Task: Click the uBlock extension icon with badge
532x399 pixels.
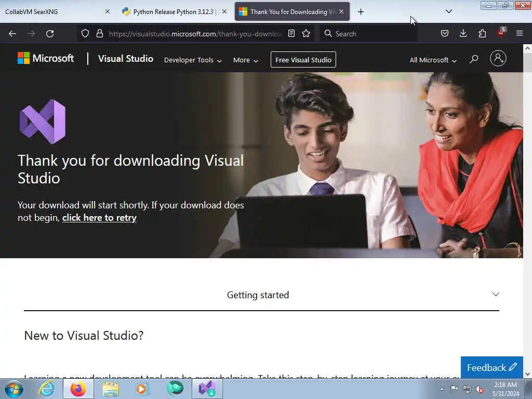Action: 501,33
